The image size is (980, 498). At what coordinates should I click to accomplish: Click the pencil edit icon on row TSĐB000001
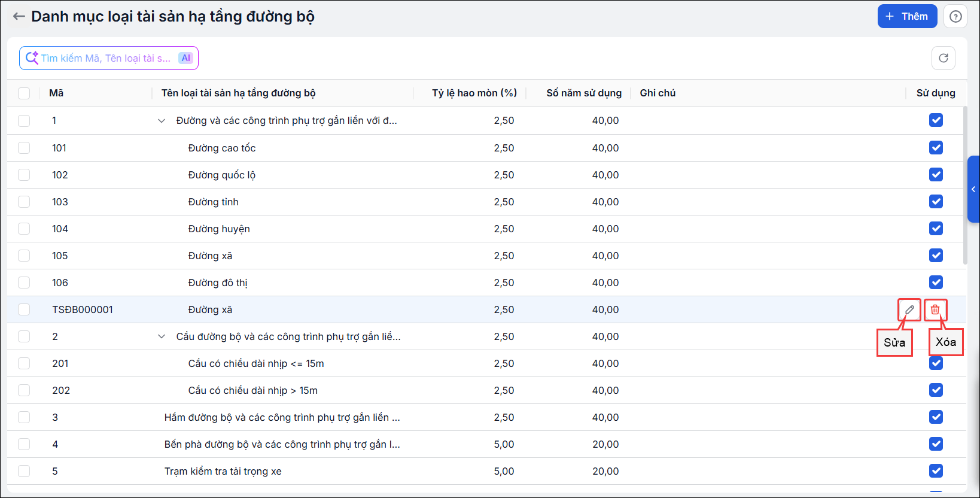(909, 309)
